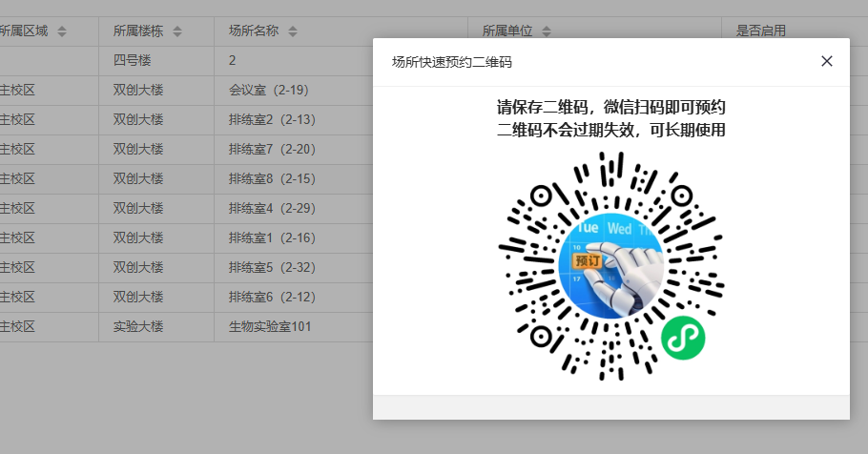Click the 排练室7（2-20）entry
Image resolution: width=868 pixels, height=454 pixels.
[272, 150]
